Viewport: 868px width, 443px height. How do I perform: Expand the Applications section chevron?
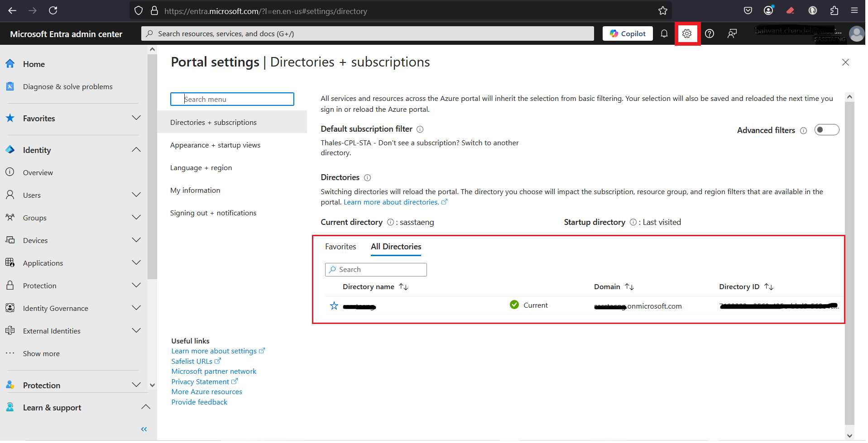(x=136, y=263)
